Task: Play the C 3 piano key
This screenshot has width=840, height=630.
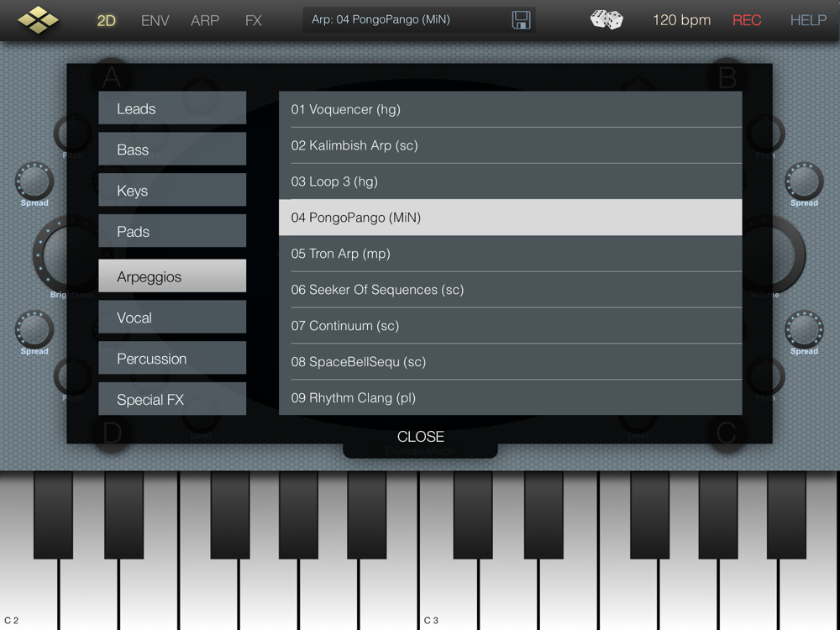Action: (x=449, y=595)
